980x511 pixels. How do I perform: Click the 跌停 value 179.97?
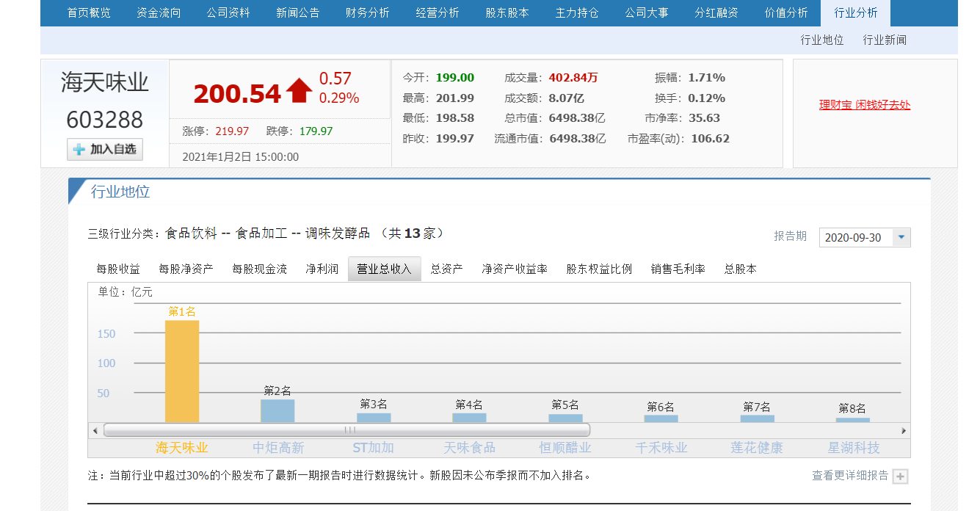[x=316, y=131]
